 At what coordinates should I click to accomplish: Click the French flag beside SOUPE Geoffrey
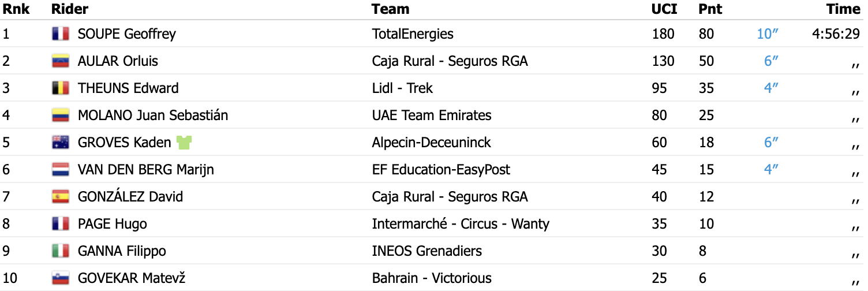click(60, 34)
